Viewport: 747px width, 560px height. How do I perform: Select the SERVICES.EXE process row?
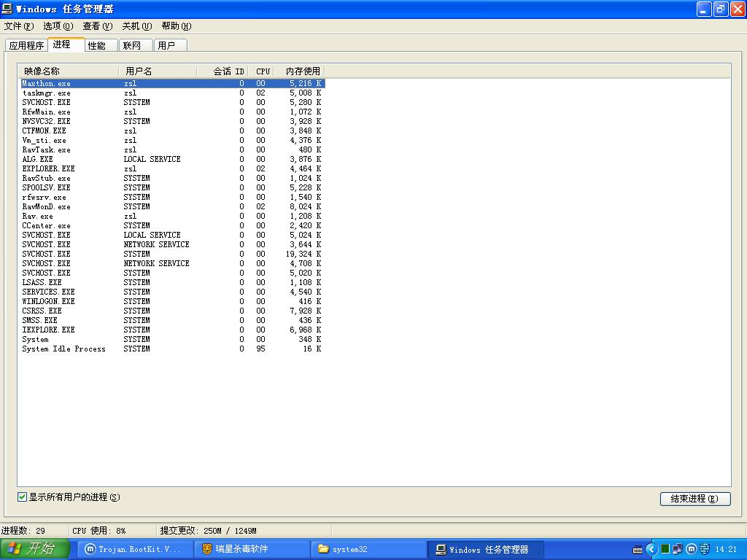tap(172, 292)
